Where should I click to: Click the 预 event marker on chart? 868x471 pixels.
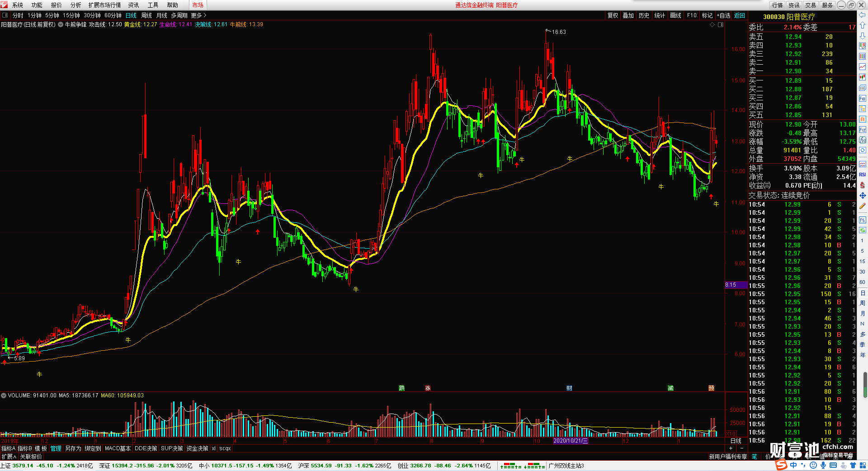[711, 388]
